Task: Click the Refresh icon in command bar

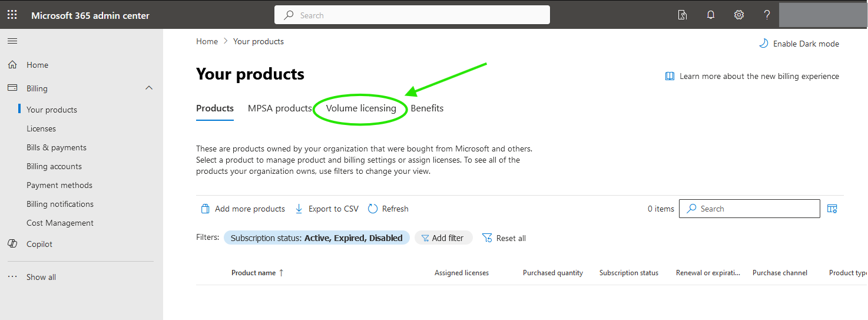Action: click(x=373, y=209)
